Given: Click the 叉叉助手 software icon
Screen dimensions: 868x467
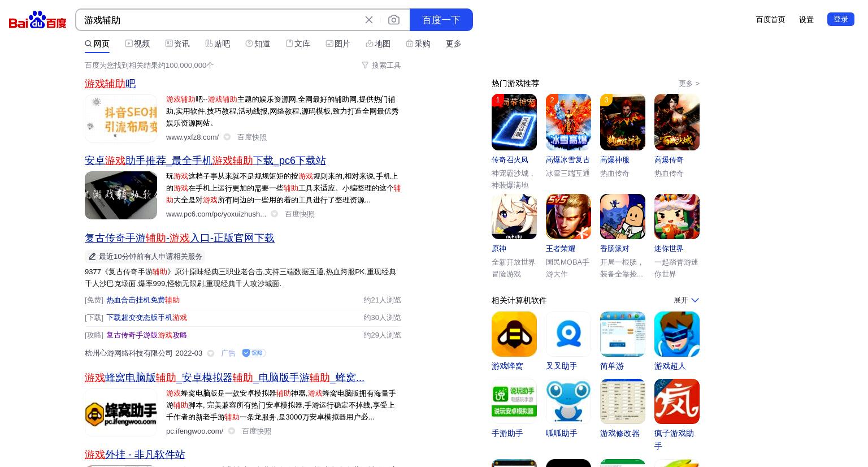Looking at the screenshot, I should (568, 334).
